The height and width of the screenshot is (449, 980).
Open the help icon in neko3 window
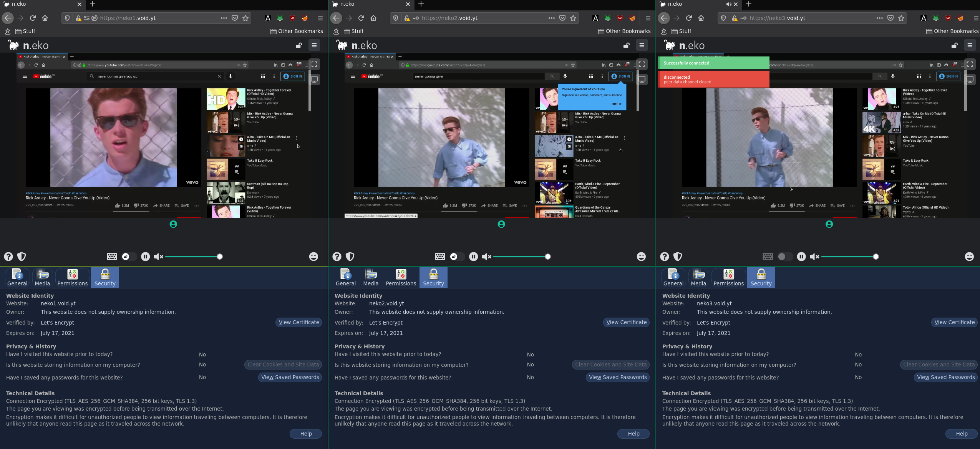(665, 257)
